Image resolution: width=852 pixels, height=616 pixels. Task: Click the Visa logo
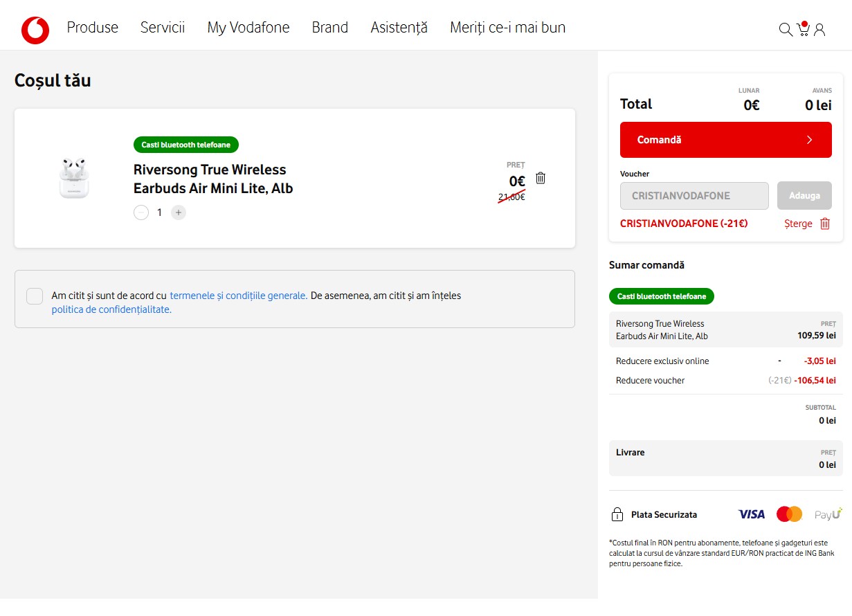click(751, 514)
